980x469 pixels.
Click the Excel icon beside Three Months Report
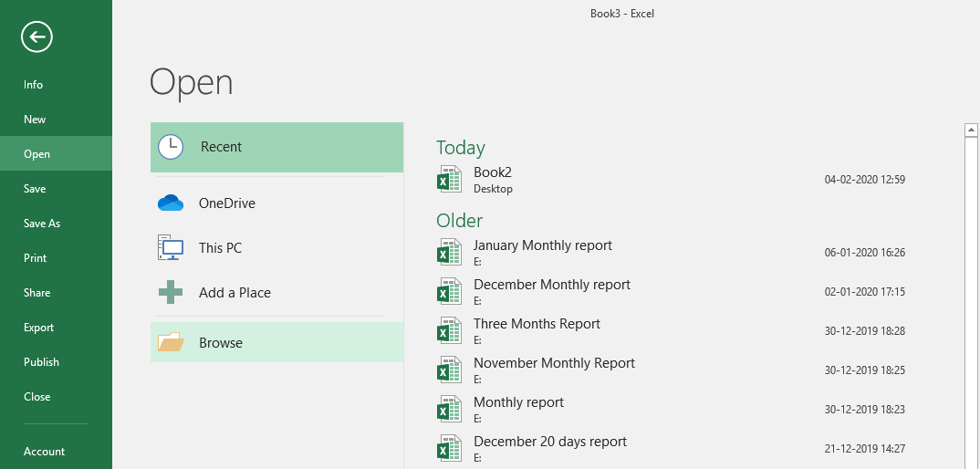tap(449, 330)
